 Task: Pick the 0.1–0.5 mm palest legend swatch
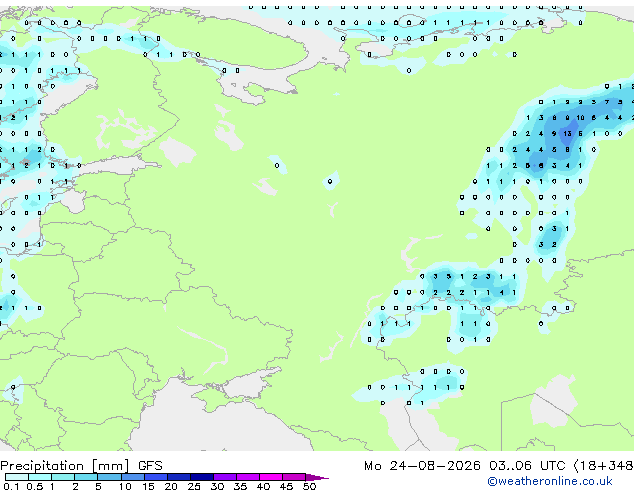[17, 477]
